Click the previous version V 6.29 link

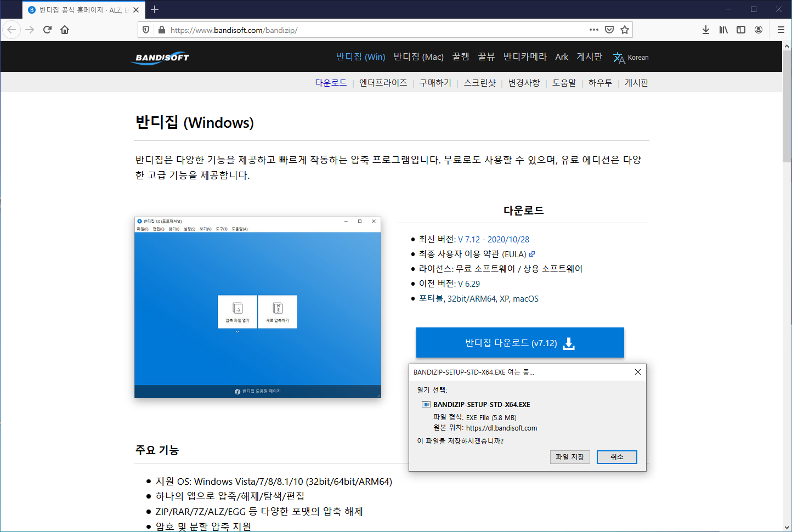469,284
